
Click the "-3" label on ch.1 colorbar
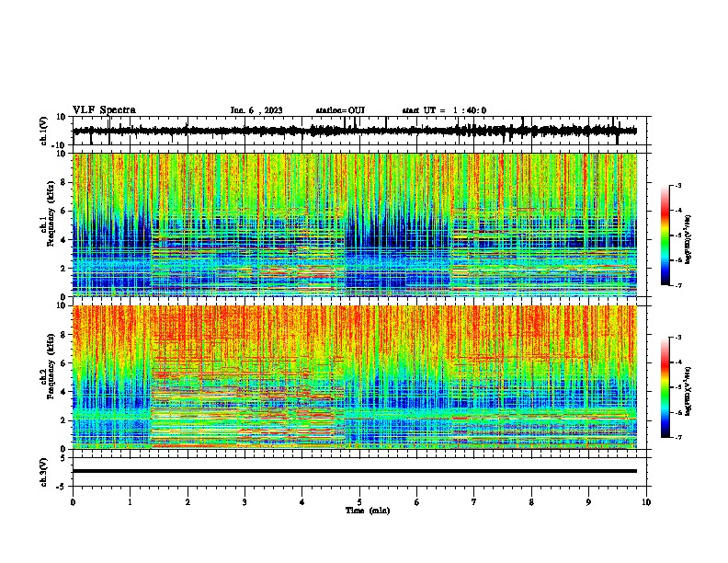point(678,185)
